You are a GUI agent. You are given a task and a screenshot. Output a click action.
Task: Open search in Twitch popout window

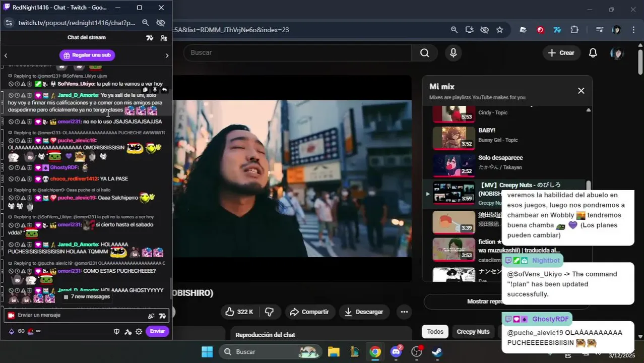[x=145, y=23]
